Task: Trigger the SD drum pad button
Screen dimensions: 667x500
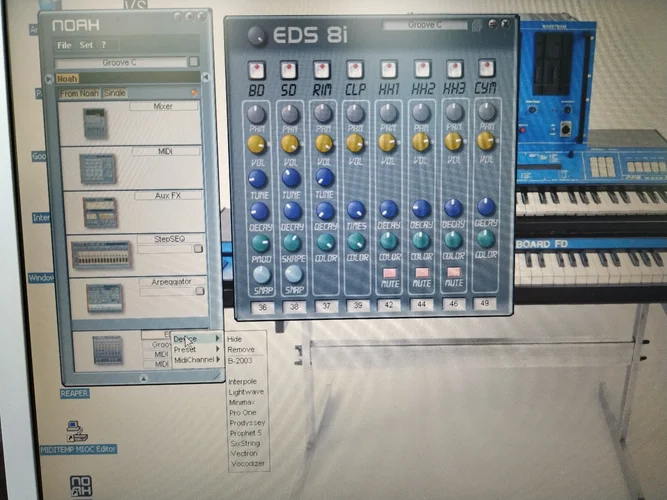Action: pos(289,70)
